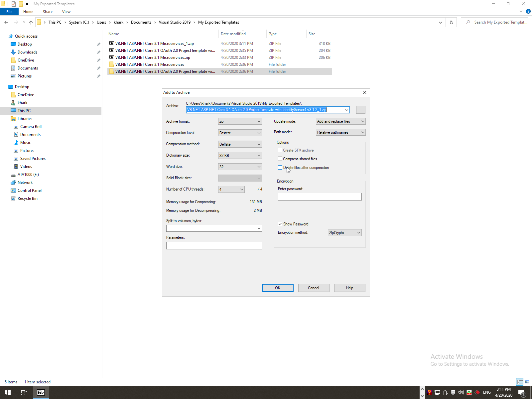Viewport: 532px width, 399px height.
Task: Click the Enter password field
Action: tap(320, 197)
